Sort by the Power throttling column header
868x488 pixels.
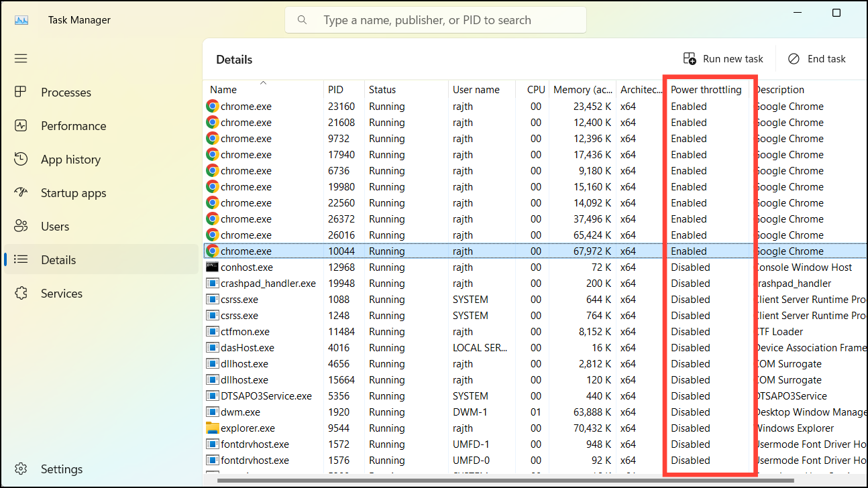707,89
